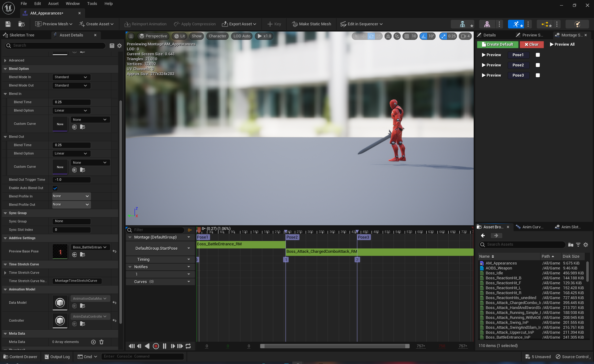Screen dimensions: 594x364
Task: Click the viewport hamburger options icon
Action: 131,36
